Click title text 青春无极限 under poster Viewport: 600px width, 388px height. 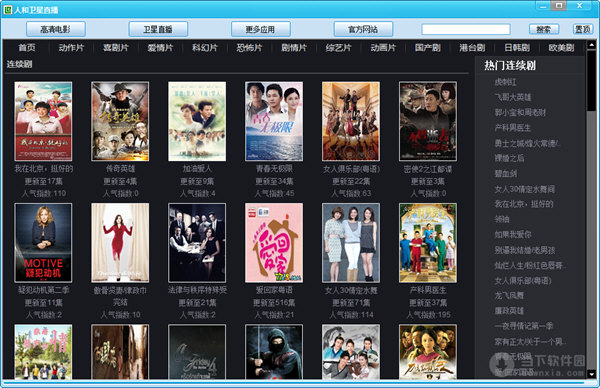click(x=274, y=168)
